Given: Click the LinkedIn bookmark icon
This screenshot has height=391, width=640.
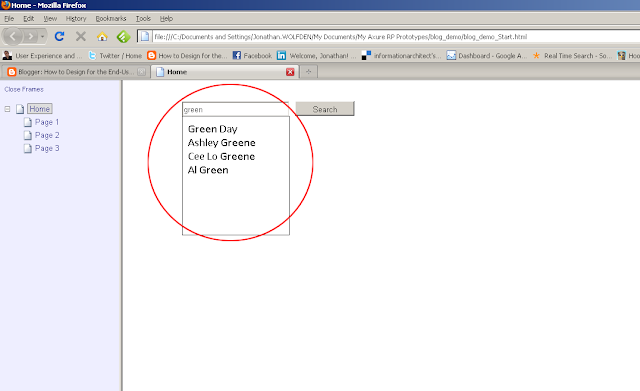Looking at the screenshot, I should coord(281,55).
